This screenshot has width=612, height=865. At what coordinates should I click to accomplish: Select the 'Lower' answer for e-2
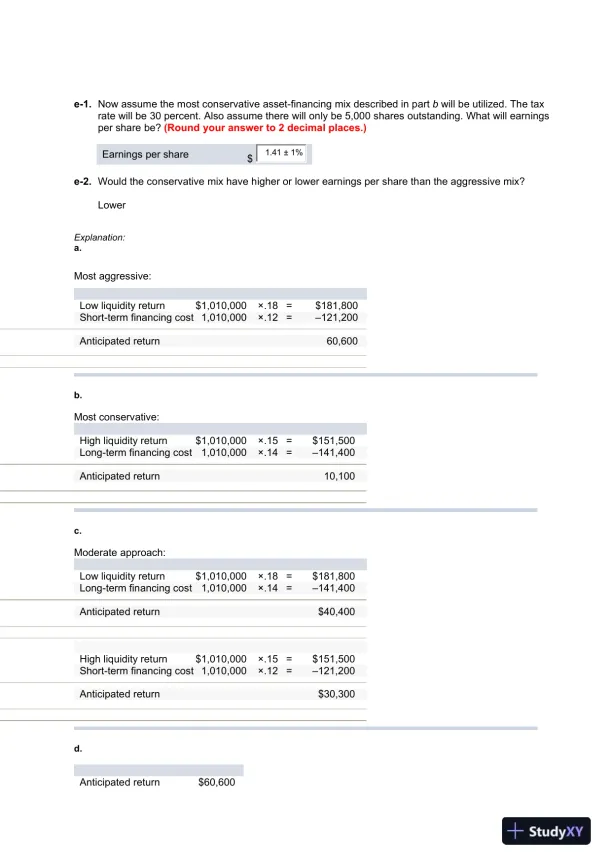(x=112, y=205)
